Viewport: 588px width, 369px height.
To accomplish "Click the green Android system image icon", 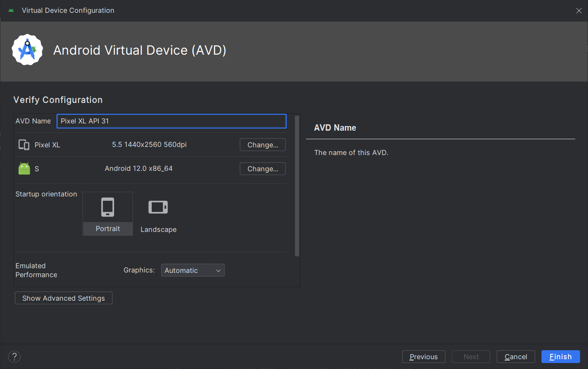I will tap(24, 169).
